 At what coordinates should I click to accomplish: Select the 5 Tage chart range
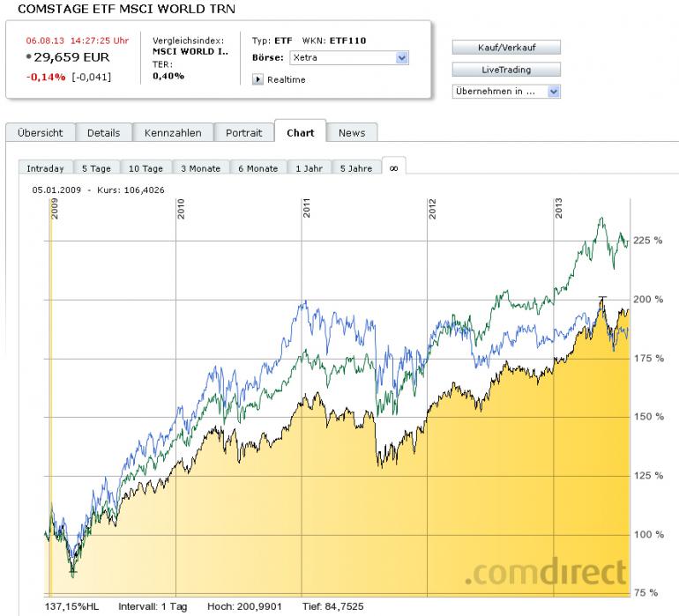coord(96,168)
